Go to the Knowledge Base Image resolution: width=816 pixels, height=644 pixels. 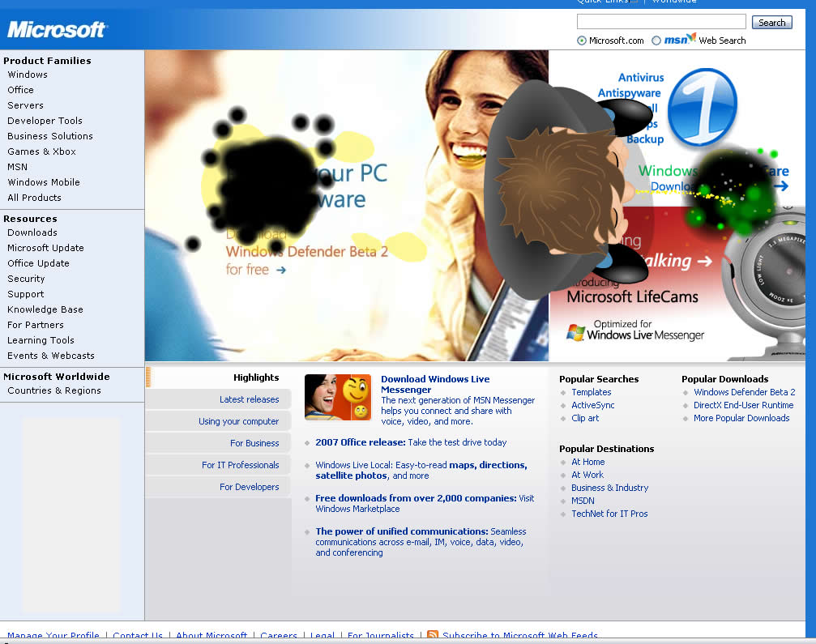(45, 309)
